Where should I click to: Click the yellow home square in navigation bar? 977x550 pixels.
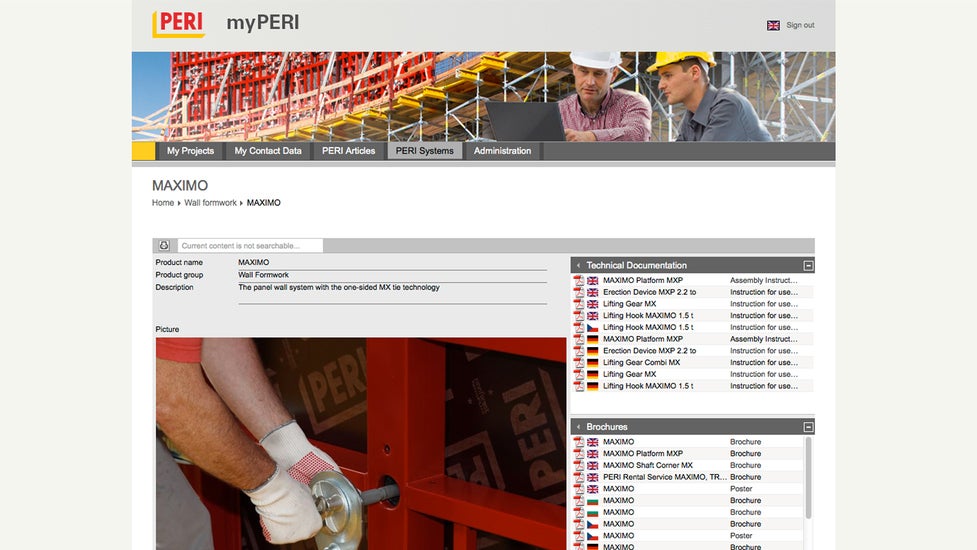point(144,151)
